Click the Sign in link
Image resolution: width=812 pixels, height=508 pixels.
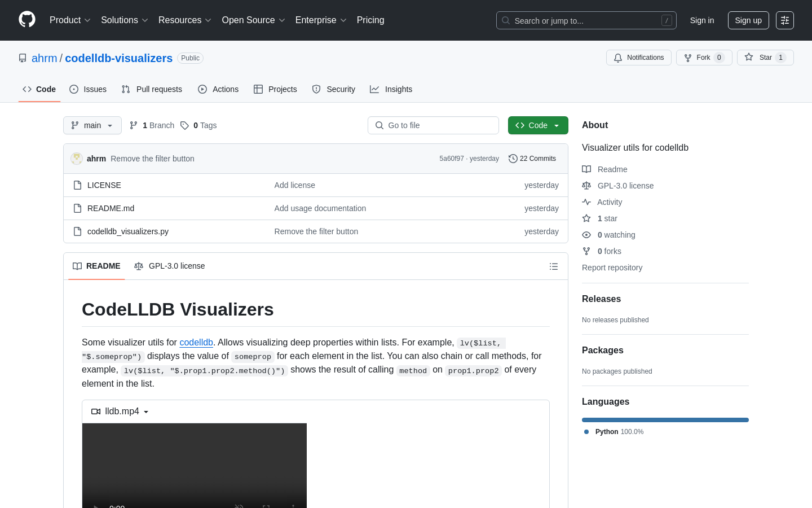tap(702, 20)
